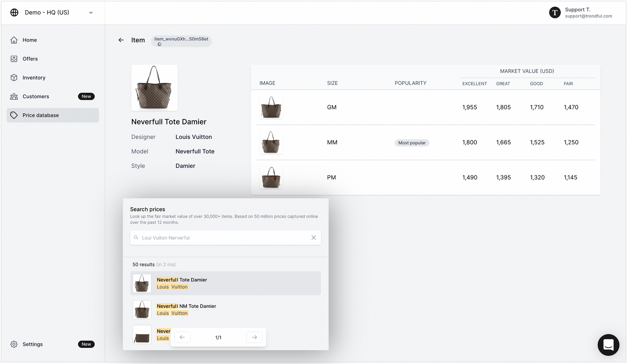Clear the search field with the X icon
The height and width of the screenshot is (364, 628).
pos(314,237)
